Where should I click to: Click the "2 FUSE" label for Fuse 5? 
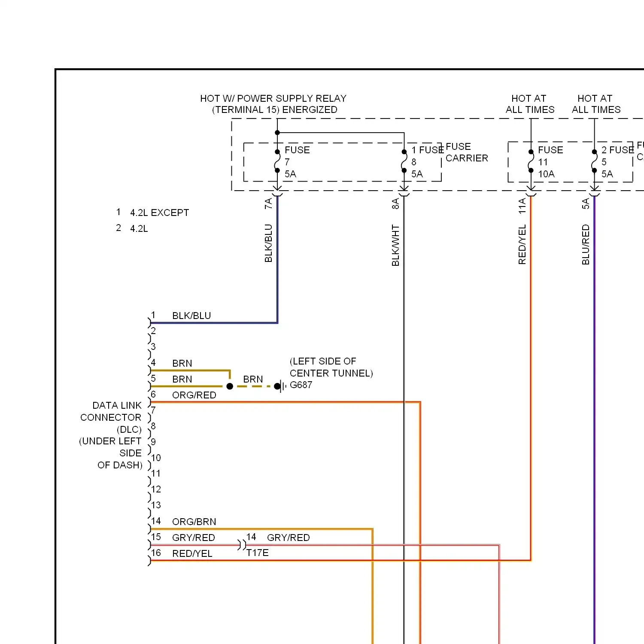point(617,150)
